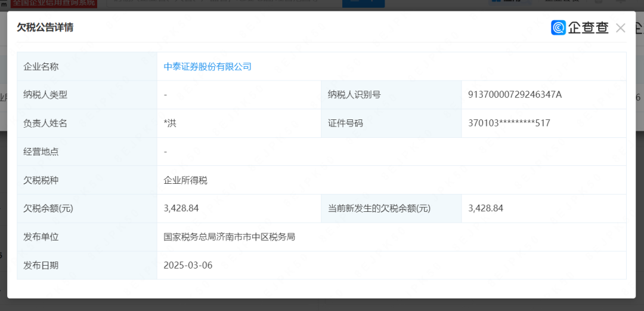Click the 证件号码 label
This screenshot has width=644, height=311.
point(345,123)
